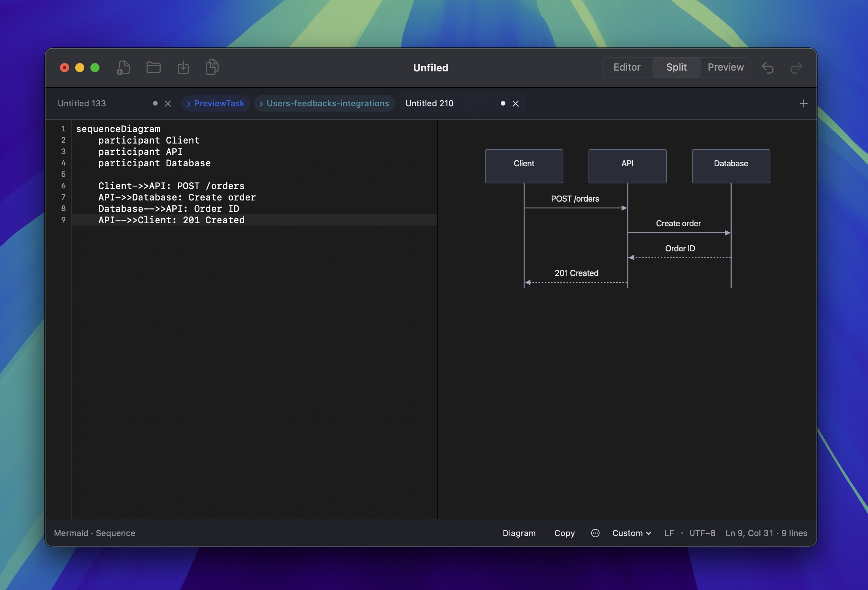Click the export (download) icon

point(183,68)
